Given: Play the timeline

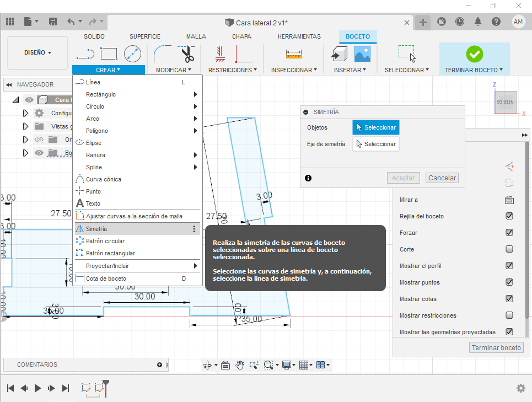Looking at the screenshot, I should 37,388.
